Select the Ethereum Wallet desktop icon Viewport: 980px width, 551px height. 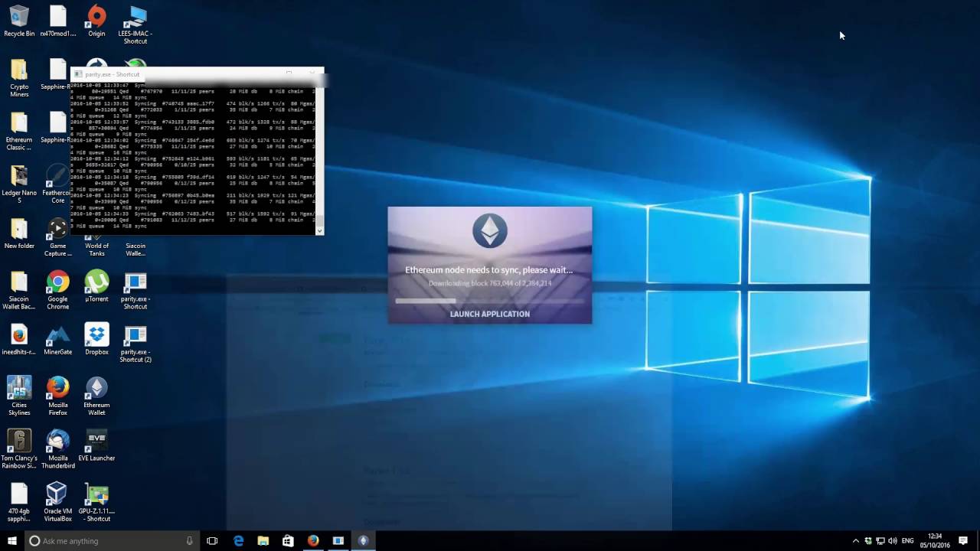pyautogui.click(x=96, y=396)
